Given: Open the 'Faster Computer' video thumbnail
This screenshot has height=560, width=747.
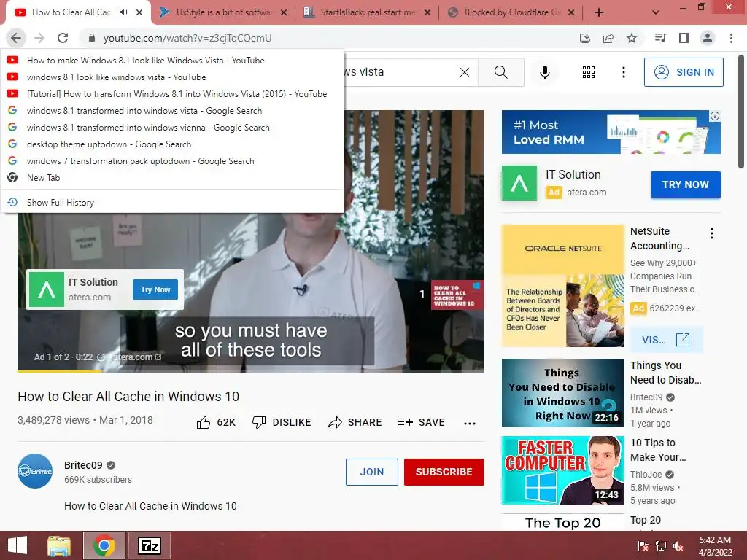Looking at the screenshot, I should [x=562, y=470].
